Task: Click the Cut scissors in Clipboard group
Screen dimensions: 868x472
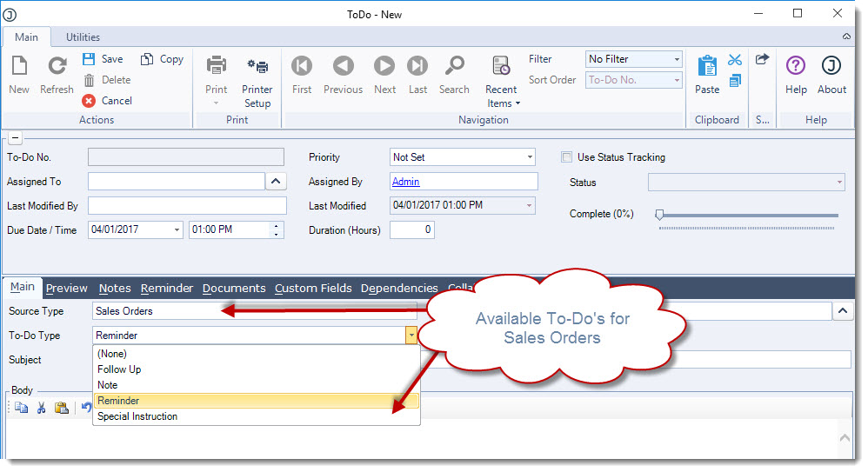Action: click(735, 60)
